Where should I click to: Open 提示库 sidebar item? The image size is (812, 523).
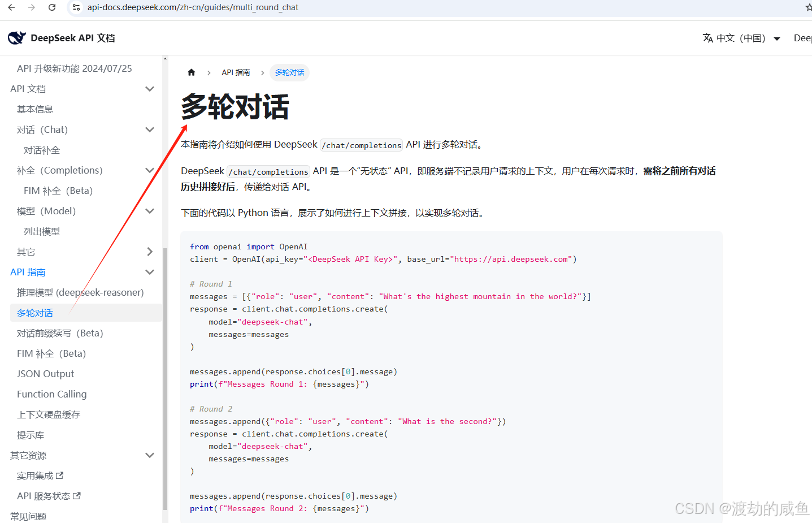tap(31, 435)
